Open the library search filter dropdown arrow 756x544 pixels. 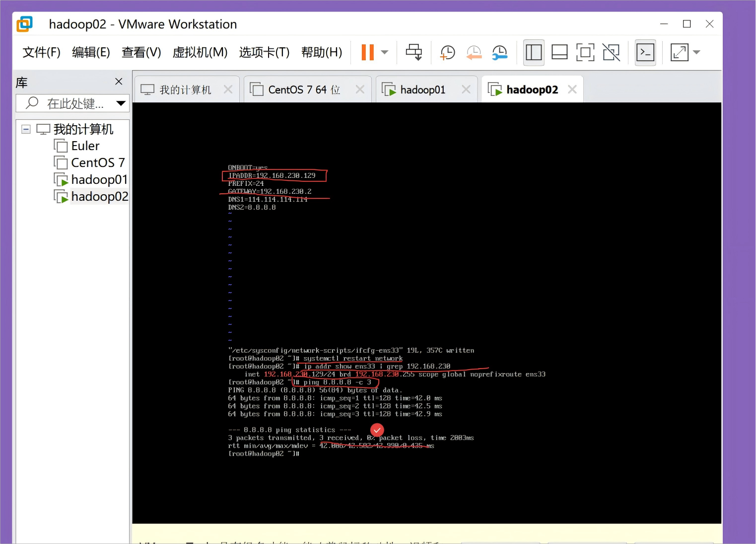[121, 103]
